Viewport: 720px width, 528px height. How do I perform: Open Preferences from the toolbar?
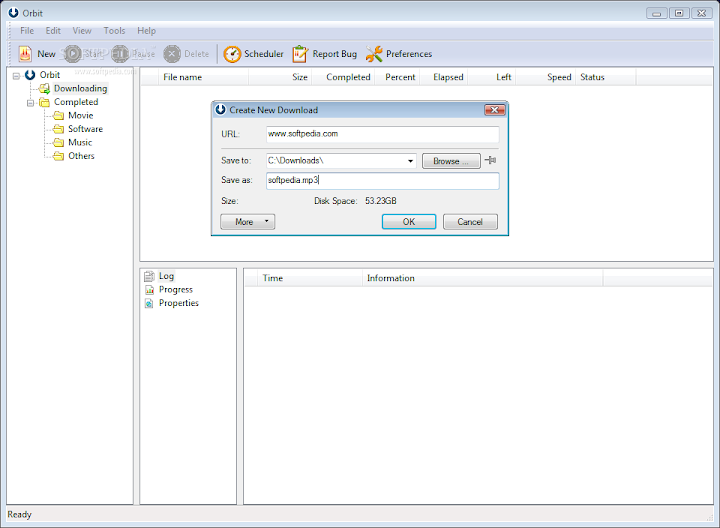[375, 54]
